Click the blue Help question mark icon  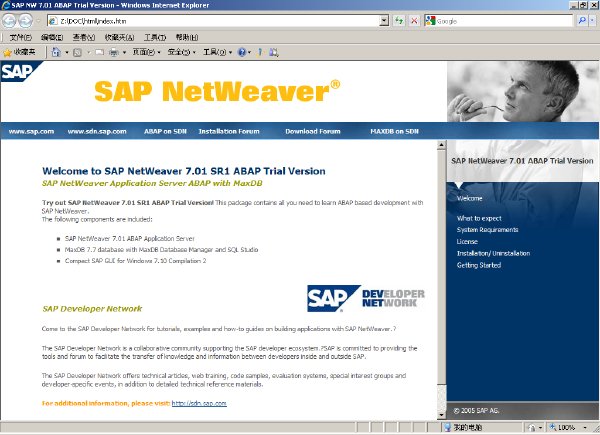pyautogui.click(x=242, y=52)
